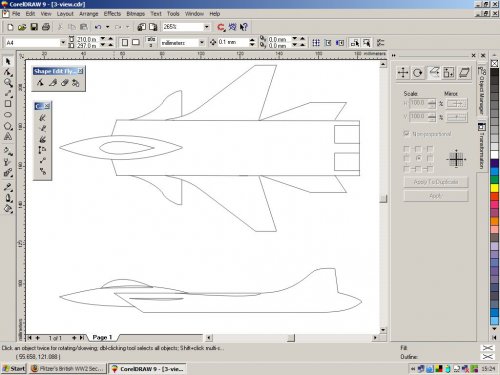Pick the green color swatch in palette
The height and width of the screenshot is (375, 500).
(494, 180)
